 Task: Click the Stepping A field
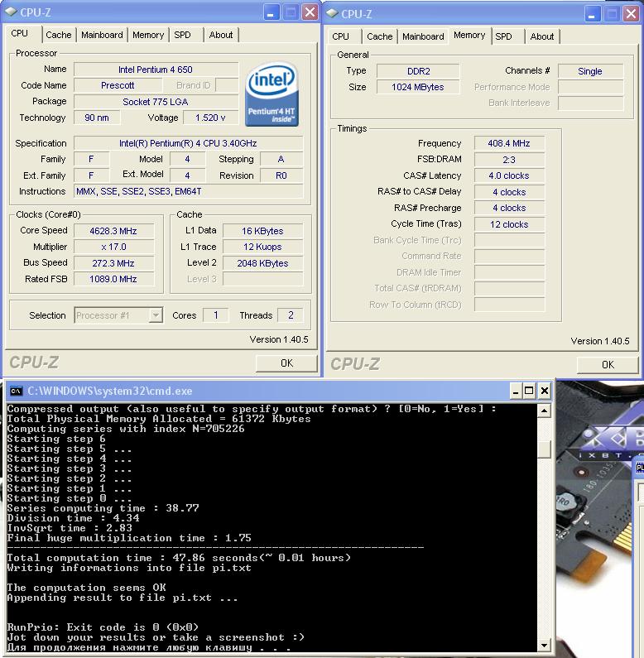(281, 160)
